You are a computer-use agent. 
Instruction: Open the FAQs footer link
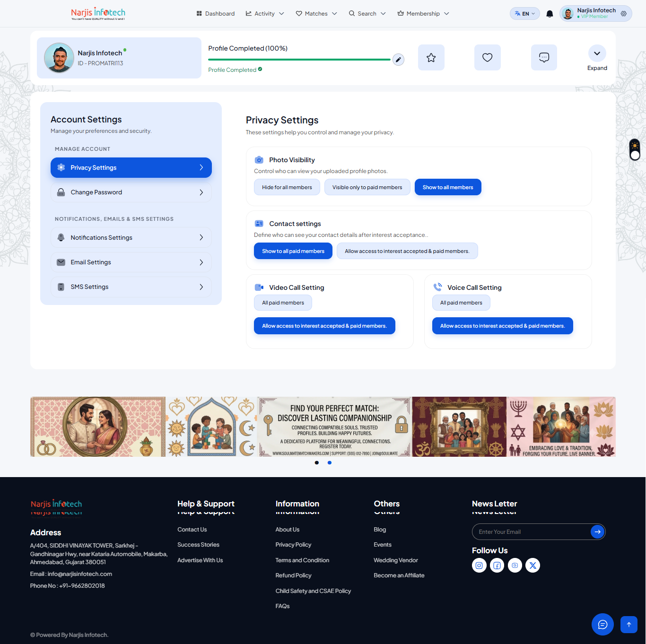point(282,606)
